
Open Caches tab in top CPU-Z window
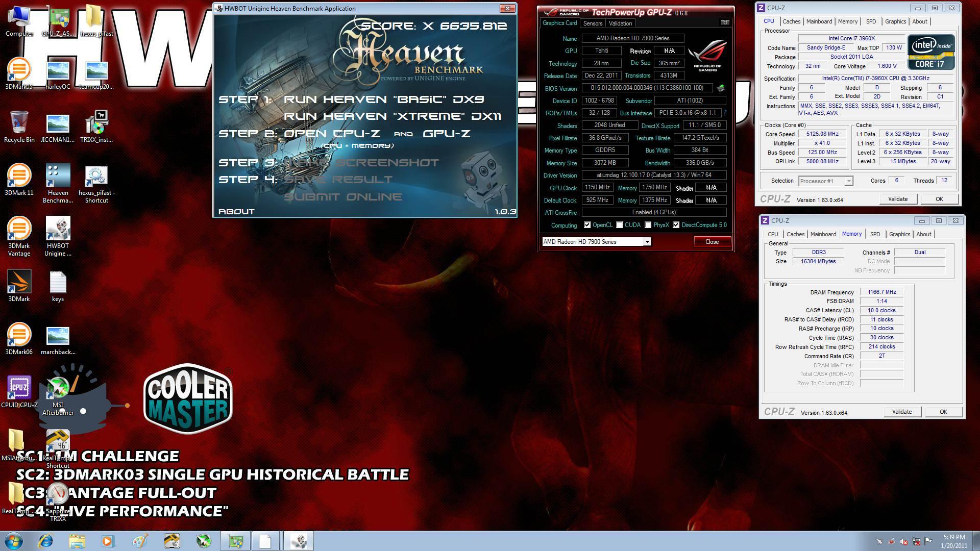tap(791, 21)
